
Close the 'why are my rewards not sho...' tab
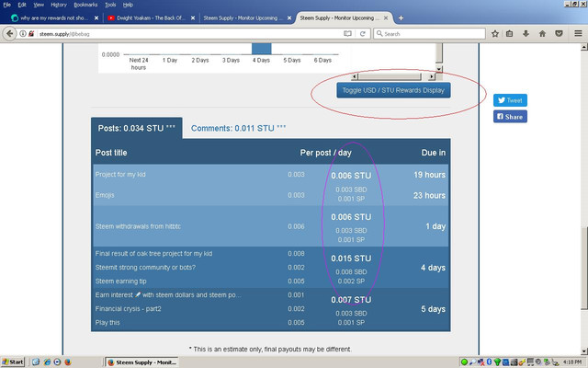(x=96, y=18)
